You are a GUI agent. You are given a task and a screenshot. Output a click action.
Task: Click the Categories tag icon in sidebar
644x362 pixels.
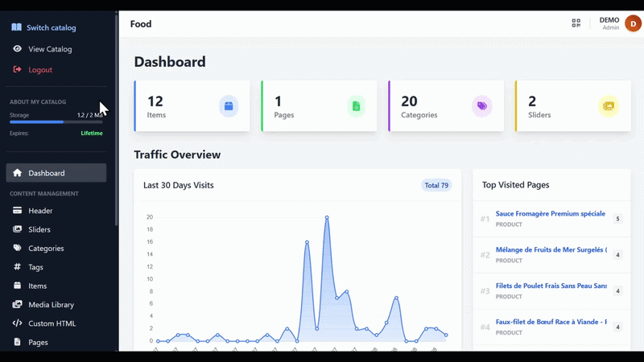17,248
